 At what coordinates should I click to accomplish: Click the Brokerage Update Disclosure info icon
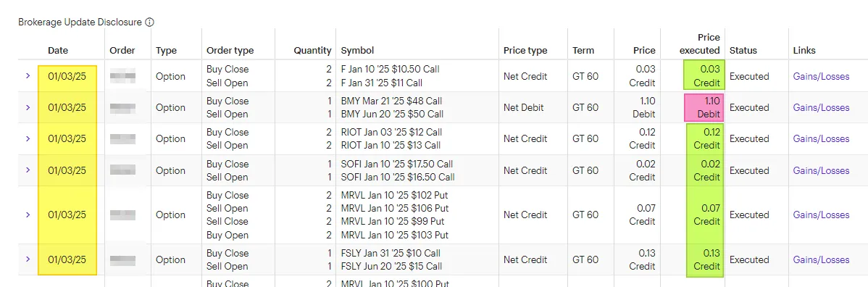149,22
